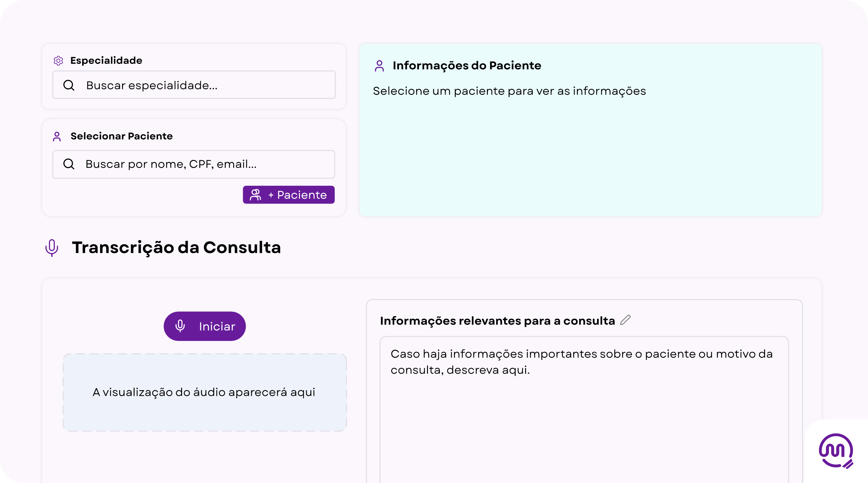The image size is (868, 483).
Task: Click the magnifier icon in patient search
Action: pos(69,164)
